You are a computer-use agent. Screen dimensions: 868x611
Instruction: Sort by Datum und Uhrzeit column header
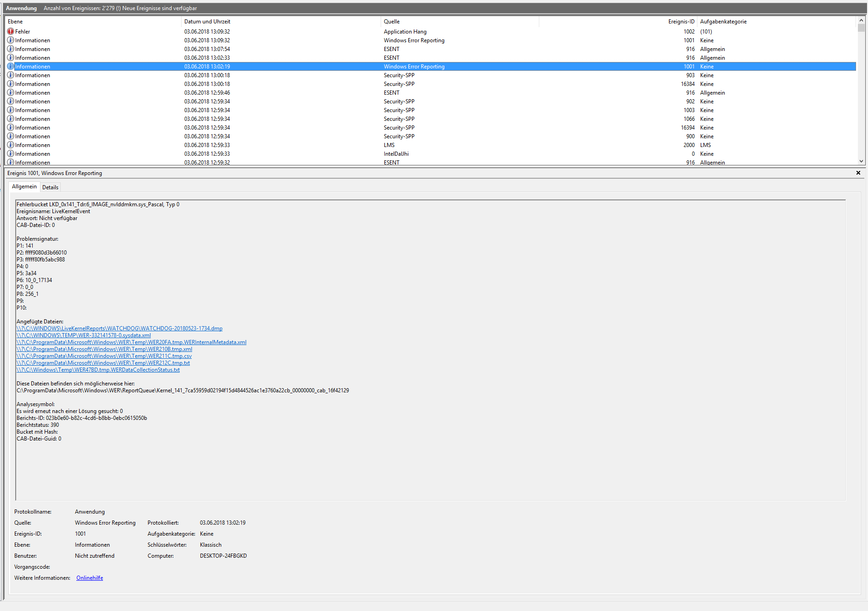[281, 22]
